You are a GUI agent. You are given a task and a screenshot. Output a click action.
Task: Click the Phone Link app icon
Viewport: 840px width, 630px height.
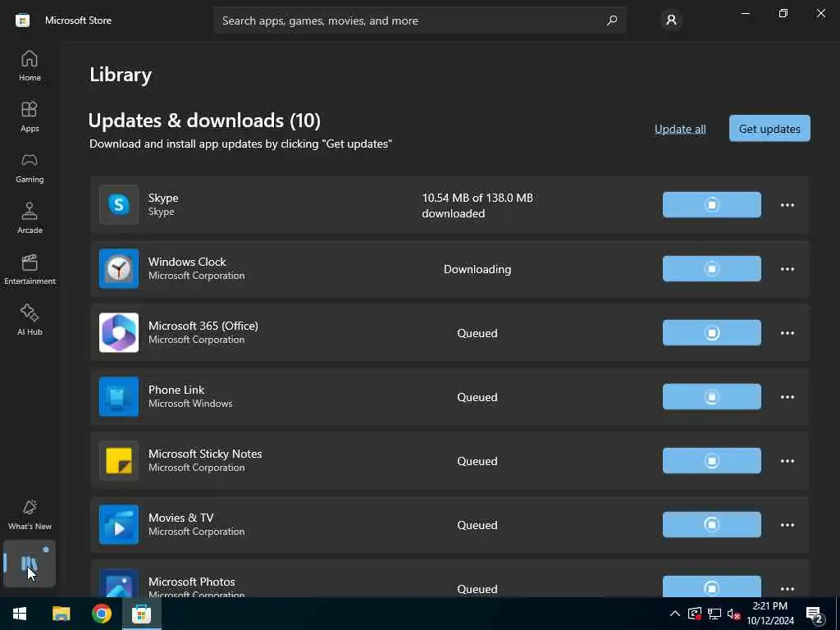click(119, 396)
